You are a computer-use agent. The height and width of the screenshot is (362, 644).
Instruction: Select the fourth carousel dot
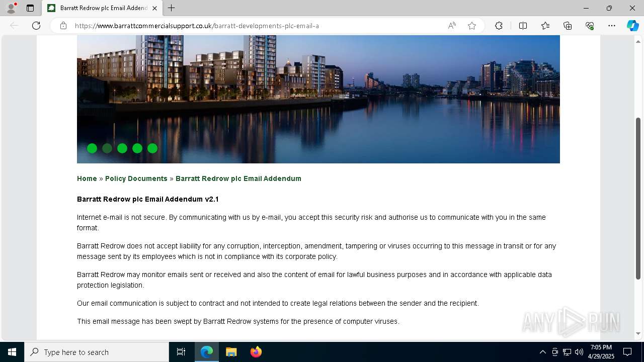tap(137, 148)
